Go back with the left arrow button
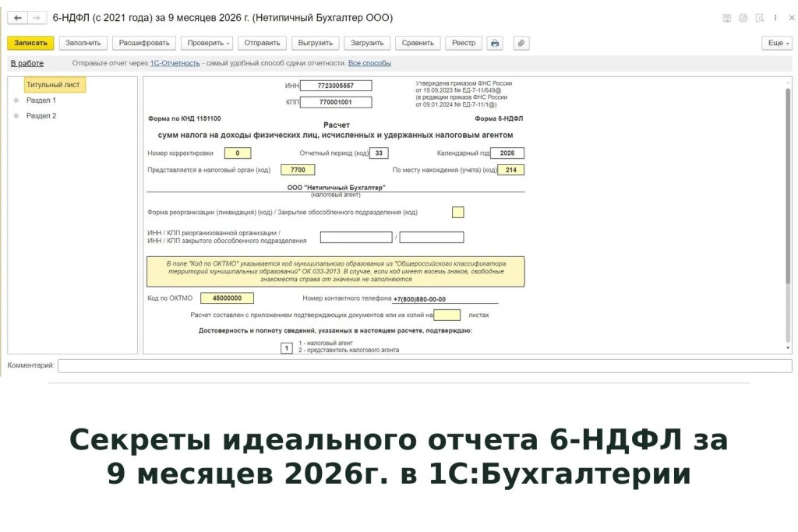This screenshot has width=798, height=532. click(18, 18)
